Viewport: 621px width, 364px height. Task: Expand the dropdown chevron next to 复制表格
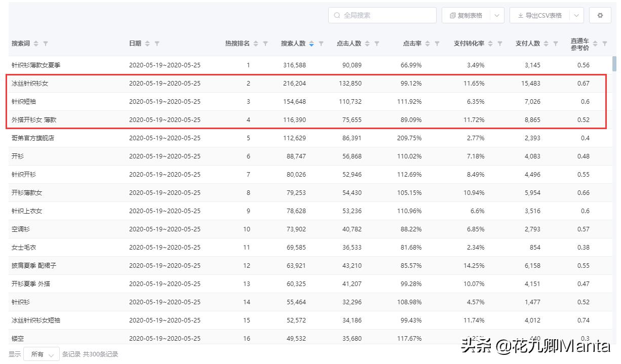495,15
